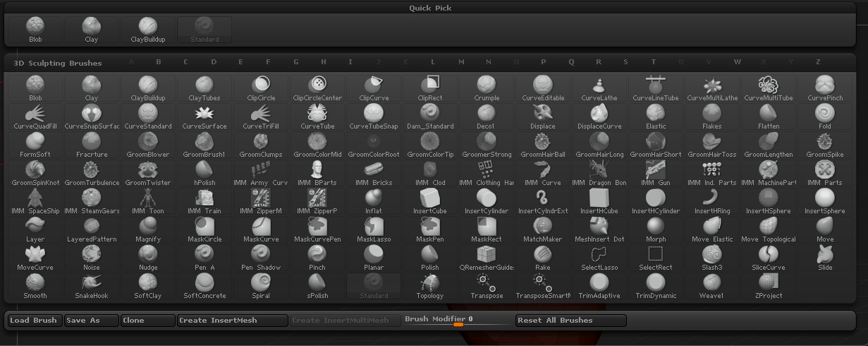Filter brushes by letter C
Screen dimensions: 868x346
coord(186,63)
